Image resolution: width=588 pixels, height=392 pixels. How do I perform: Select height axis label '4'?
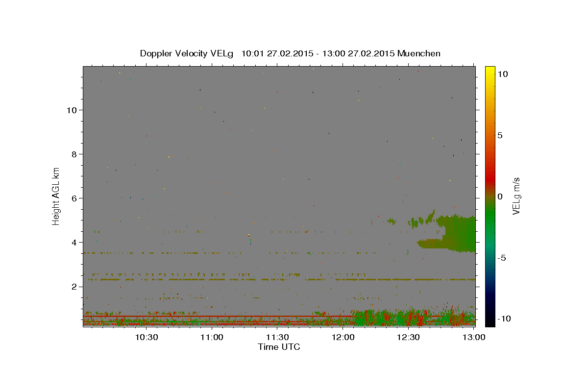pos(74,242)
